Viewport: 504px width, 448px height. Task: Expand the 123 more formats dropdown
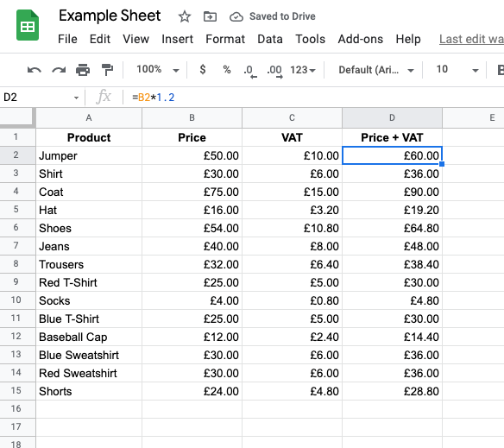click(x=303, y=70)
